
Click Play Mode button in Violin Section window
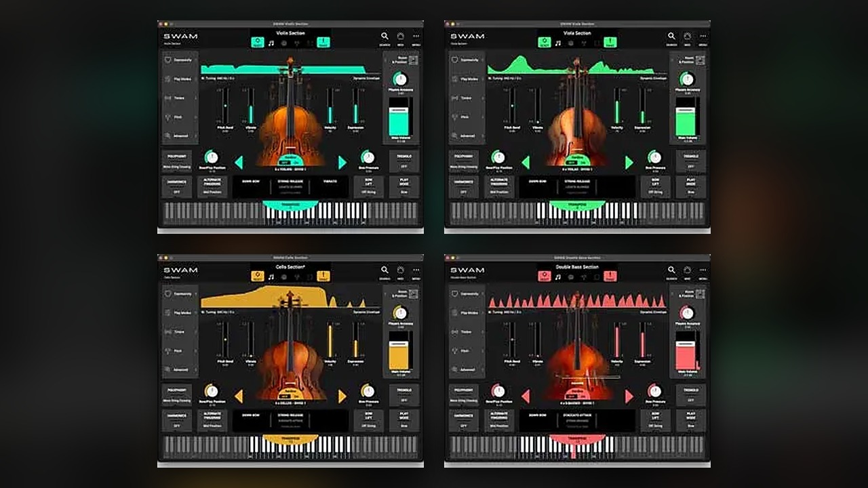[x=404, y=187]
